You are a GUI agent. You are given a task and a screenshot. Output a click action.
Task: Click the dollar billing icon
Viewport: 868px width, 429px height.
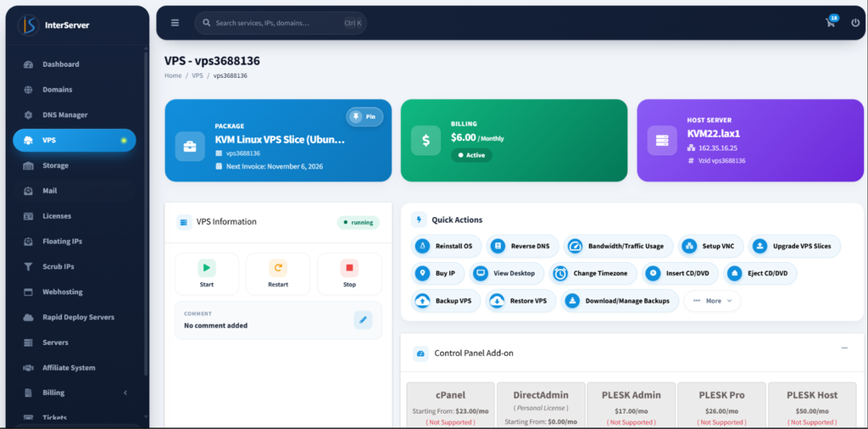pyautogui.click(x=426, y=141)
